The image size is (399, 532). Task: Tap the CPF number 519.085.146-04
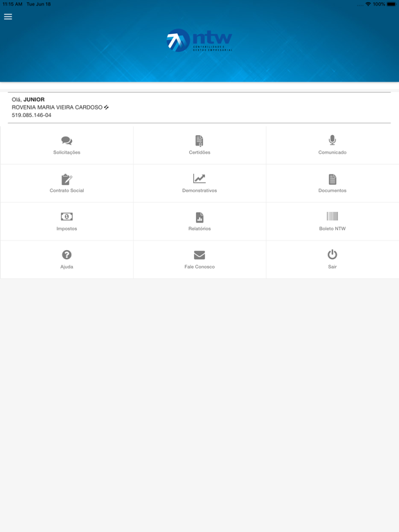(32, 115)
